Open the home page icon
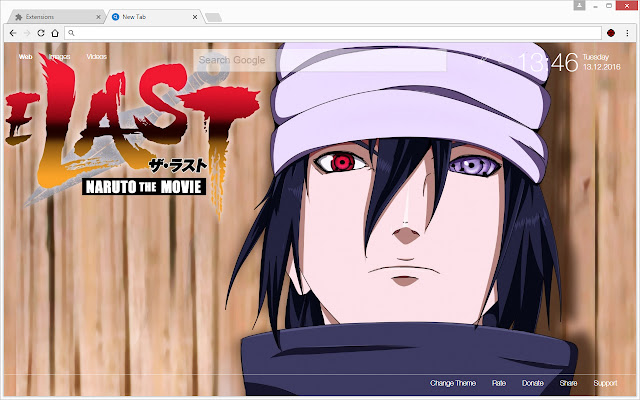 (55, 33)
